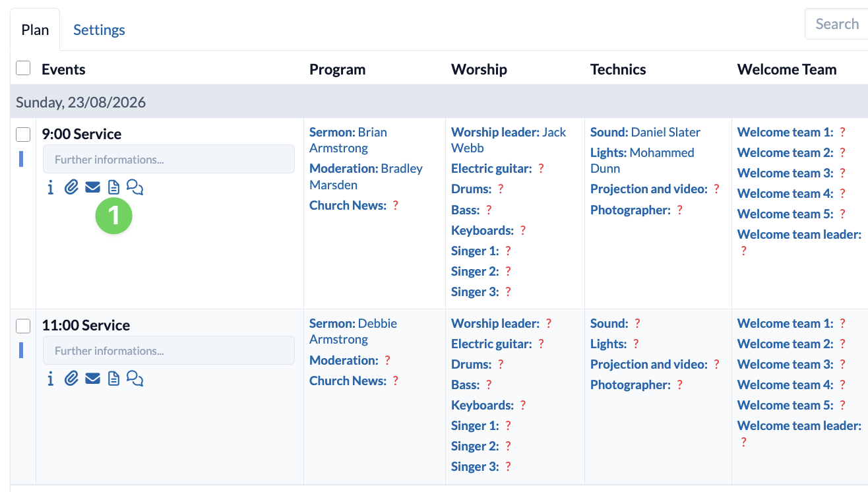The width and height of the screenshot is (868, 492).
Task: Open Lights: Mohammed Dunn assignment
Action: (x=642, y=160)
